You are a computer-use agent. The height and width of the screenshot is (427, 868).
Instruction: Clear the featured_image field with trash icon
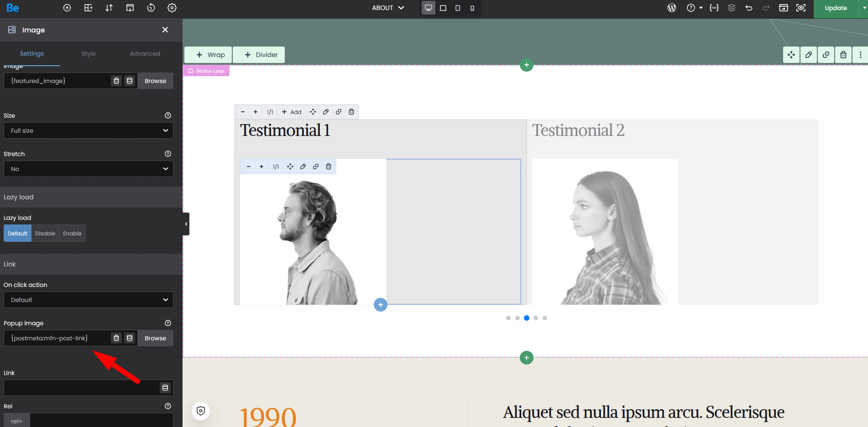[x=116, y=81]
